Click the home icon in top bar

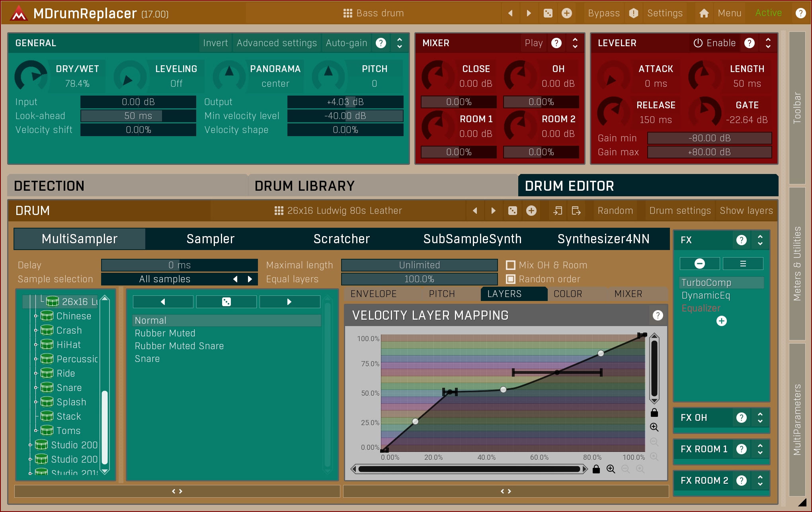click(x=704, y=13)
